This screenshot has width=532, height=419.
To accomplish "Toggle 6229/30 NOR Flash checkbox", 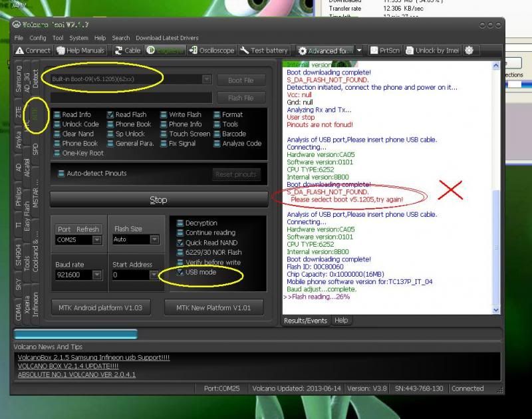I will pyautogui.click(x=180, y=253).
